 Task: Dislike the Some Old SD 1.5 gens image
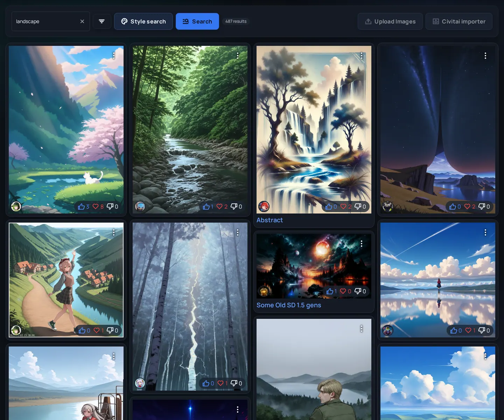tap(360, 291)
